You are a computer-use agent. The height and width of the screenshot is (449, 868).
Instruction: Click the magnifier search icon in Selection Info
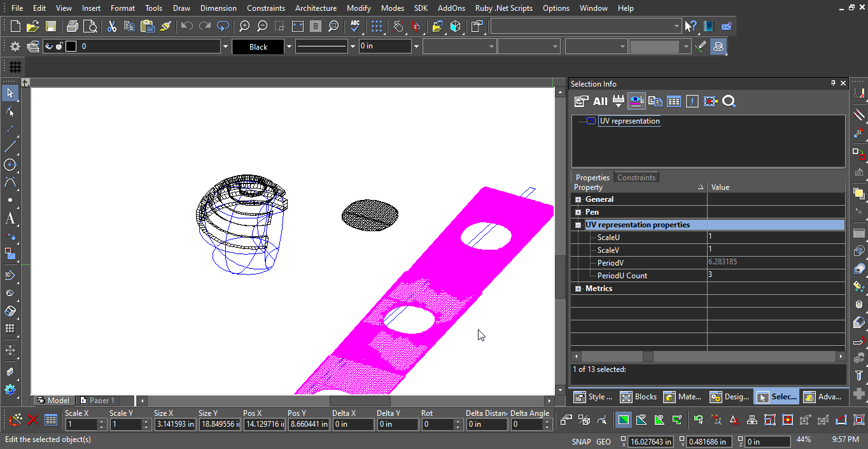click(729, 101)
